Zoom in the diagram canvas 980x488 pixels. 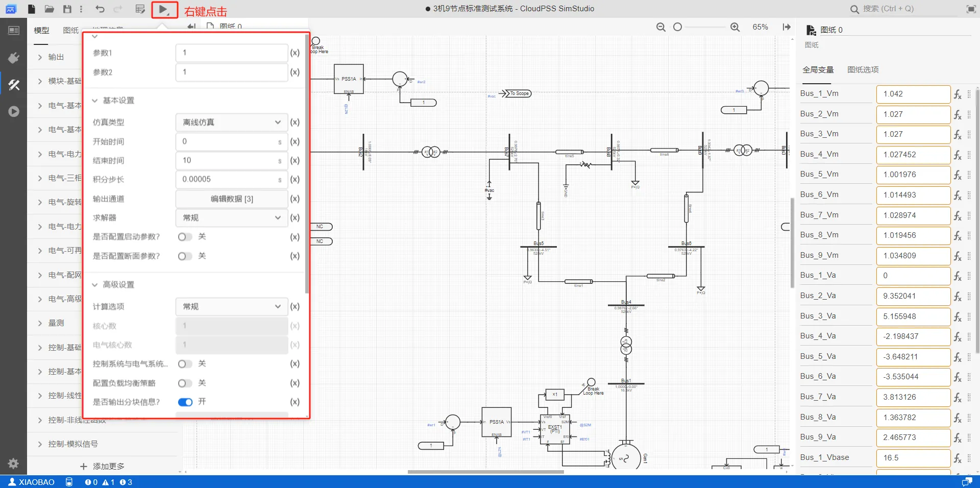735,27
